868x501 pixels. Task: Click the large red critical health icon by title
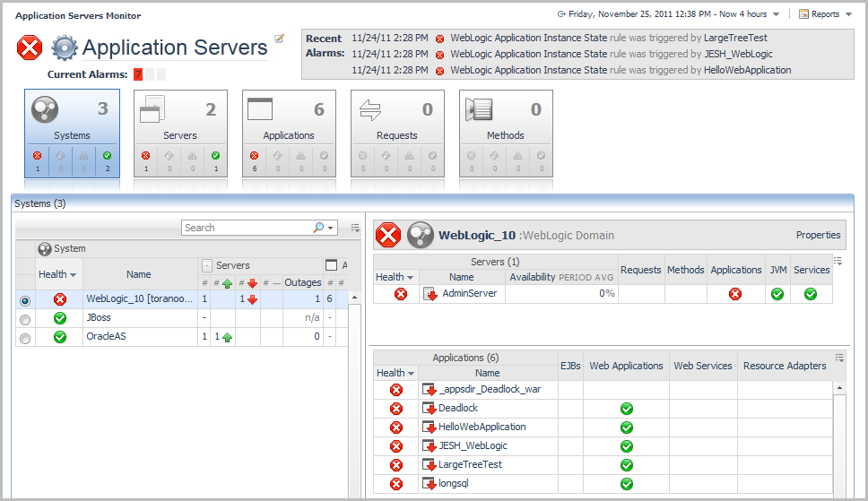30,48
